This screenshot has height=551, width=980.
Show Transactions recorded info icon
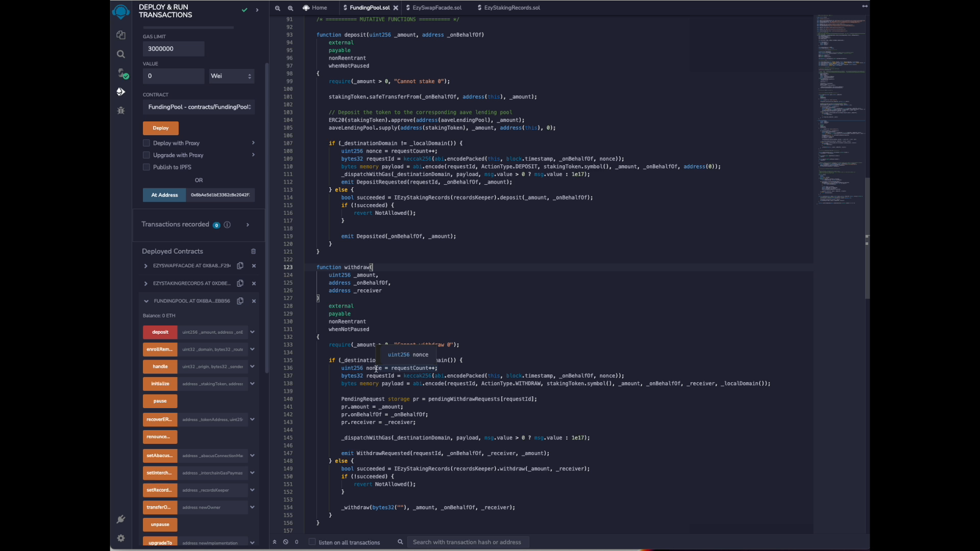(227, 224)
